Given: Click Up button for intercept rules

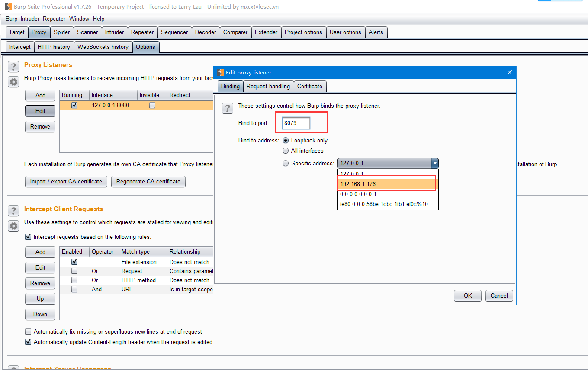Looking at the screenshot, I should click(x=40, y=299).
